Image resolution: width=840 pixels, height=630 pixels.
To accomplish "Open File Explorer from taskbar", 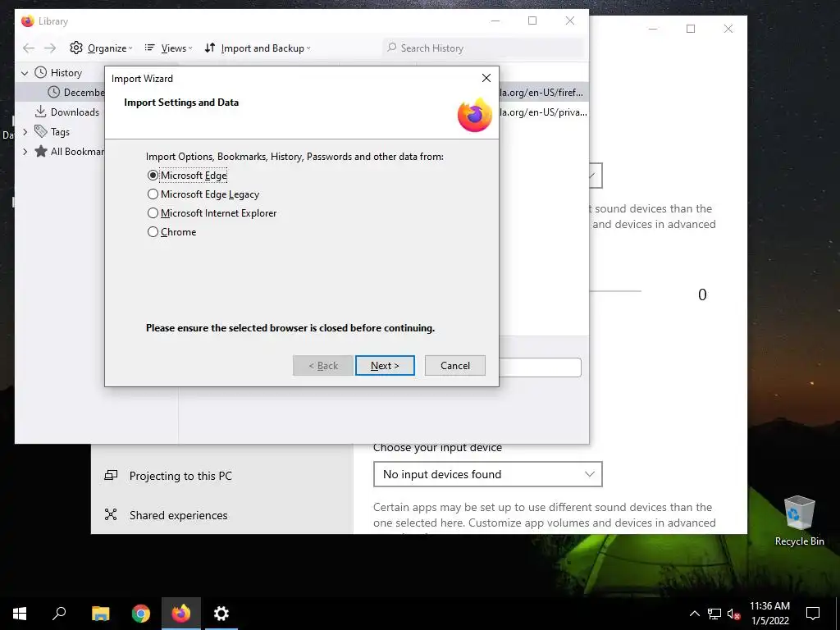I will click(x=100, y=614).
